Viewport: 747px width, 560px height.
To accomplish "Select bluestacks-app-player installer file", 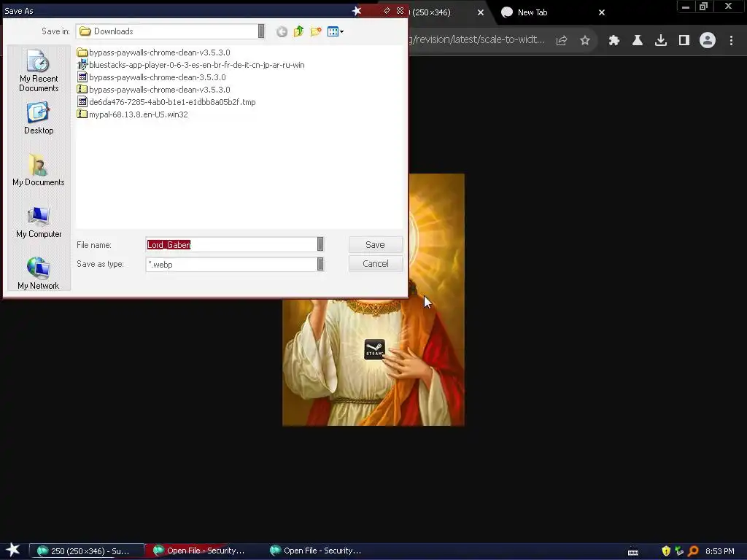I will click(x=190, y=65).
